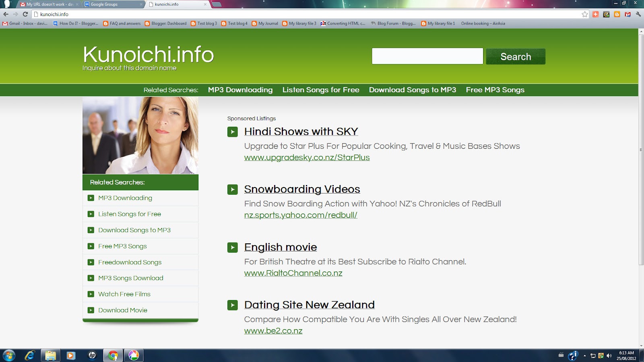
Task: Click the yellow checkmark extension icon
Action: [606, 14]
